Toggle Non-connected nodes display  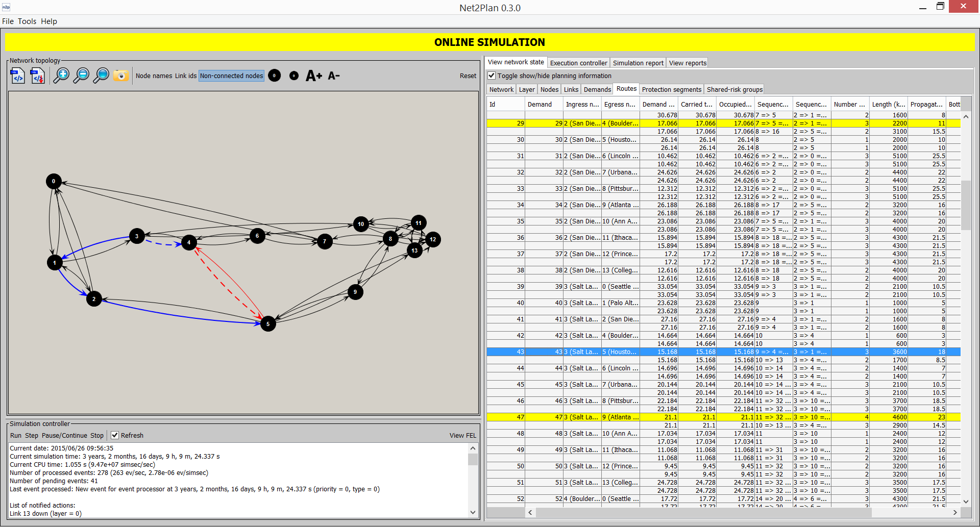coord(231,76)
